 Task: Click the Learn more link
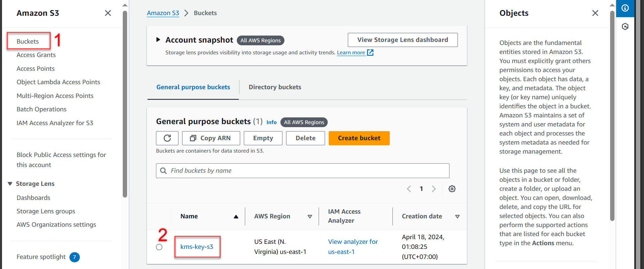pos(351,53)
